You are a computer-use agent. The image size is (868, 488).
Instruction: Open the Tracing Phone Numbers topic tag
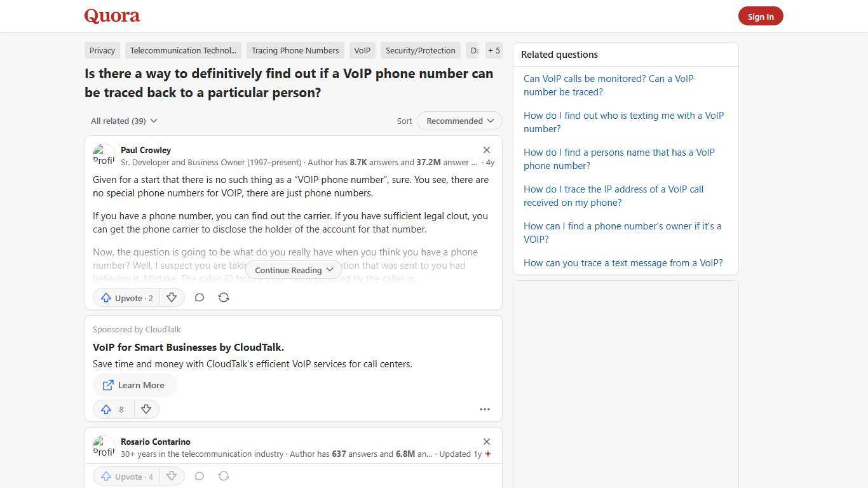(295, 50)
